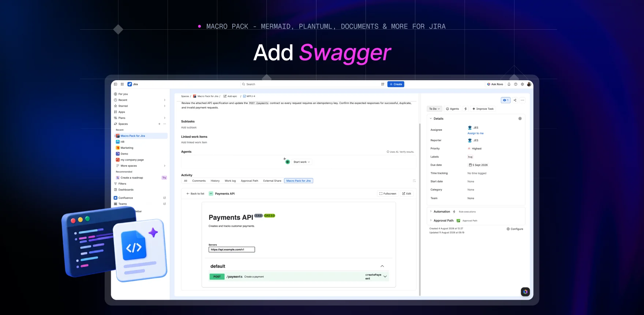The height and width of the screenshot is (315, 644).
Task: Click the automation lightning icon beside Agents
Action: tap(465, 109)
